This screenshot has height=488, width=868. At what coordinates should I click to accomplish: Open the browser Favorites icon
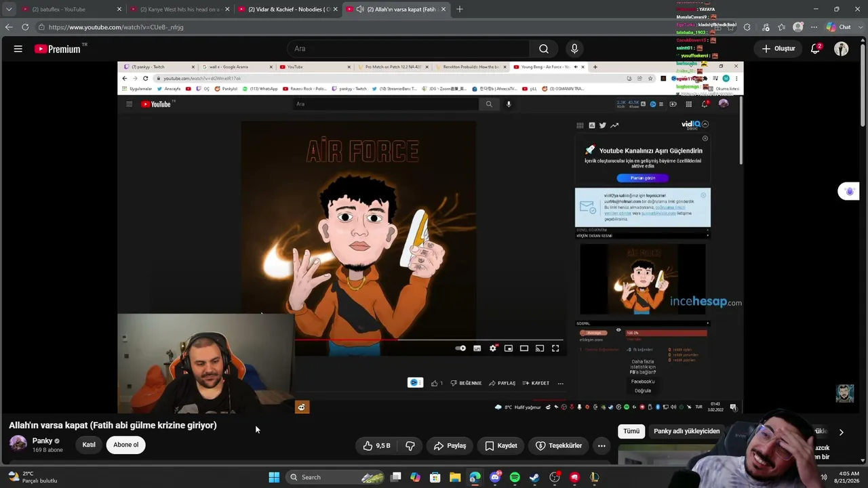(x=782, y=27)
